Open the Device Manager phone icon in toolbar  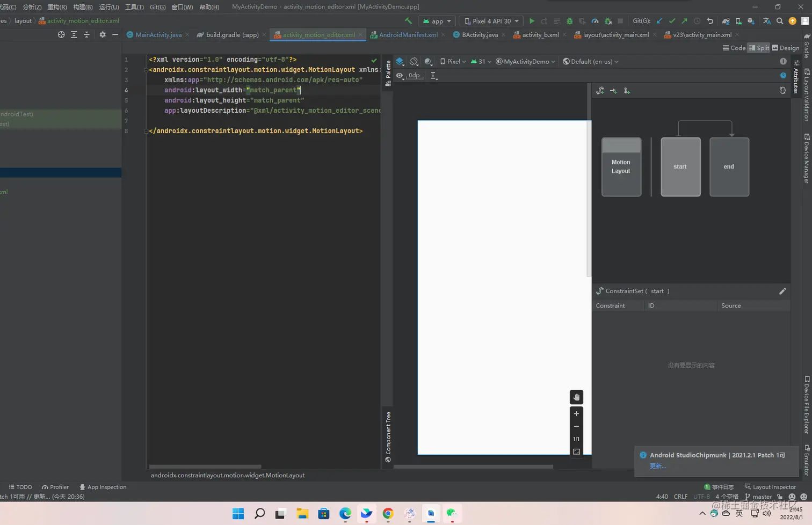(738, 21)
